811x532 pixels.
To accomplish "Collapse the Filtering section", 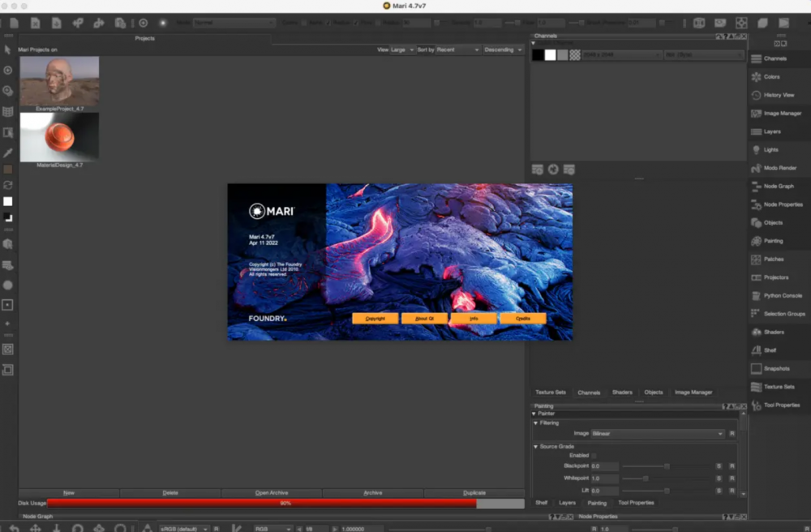I will 535,423.
